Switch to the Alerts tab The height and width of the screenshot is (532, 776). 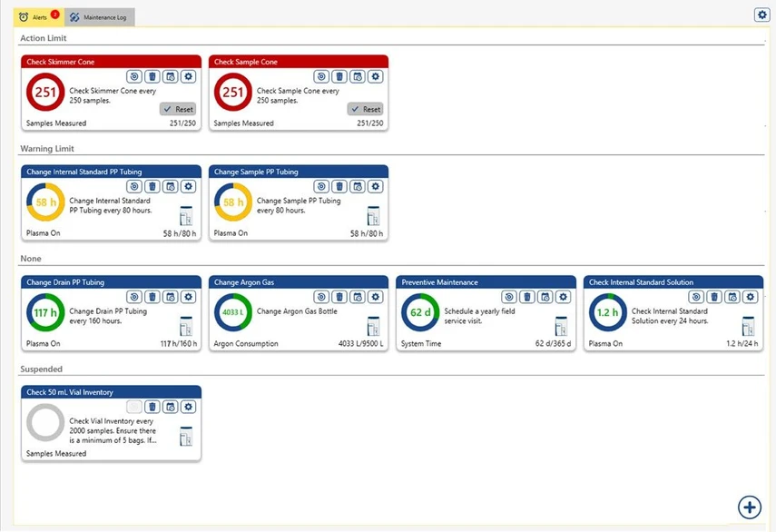(x=38, y=16)
